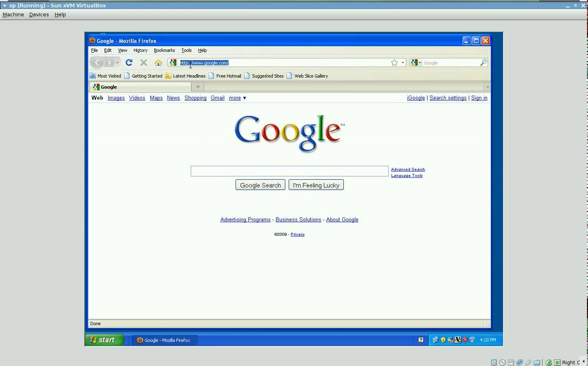Viewport: 588px width, 366px height.
Task: Open the Getting Started bookmark
Action: [x=143, y=76]
